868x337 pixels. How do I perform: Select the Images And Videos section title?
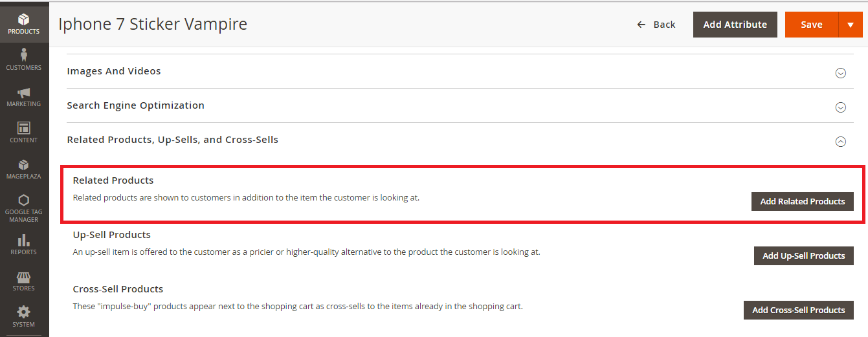click(114, 71)
